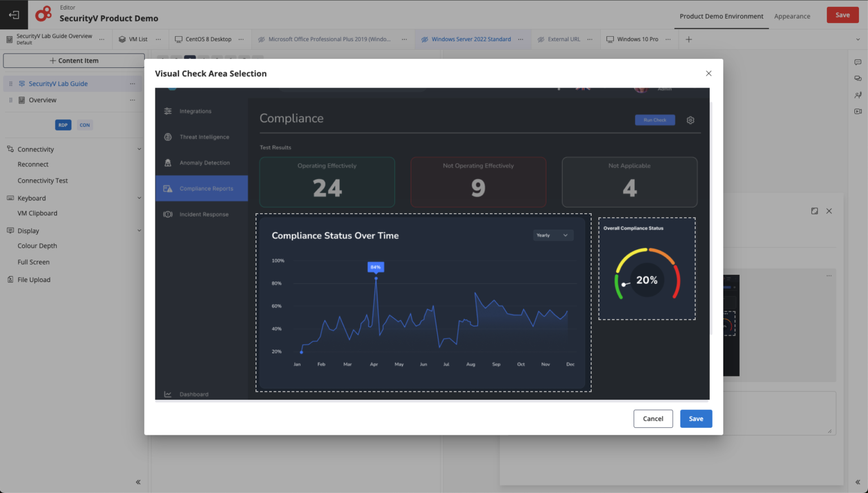The image size is (868, 493).
Task: Open the video camera icon in right rail
Action: tap(858, 111)
